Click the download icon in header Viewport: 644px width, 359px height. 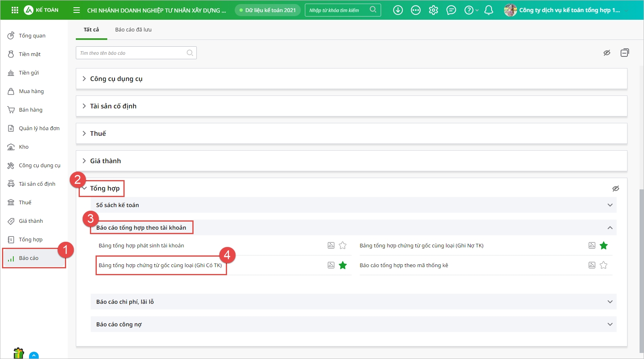398,10
